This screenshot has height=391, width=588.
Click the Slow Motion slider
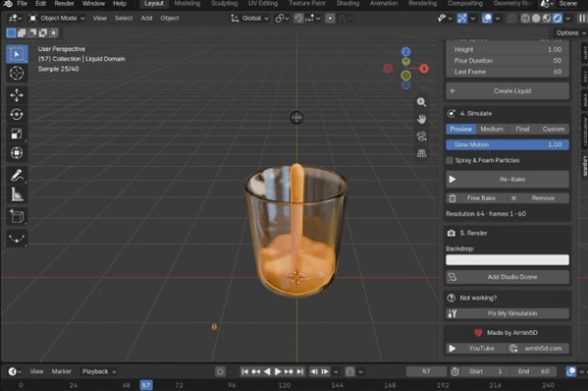pos(508,144)
